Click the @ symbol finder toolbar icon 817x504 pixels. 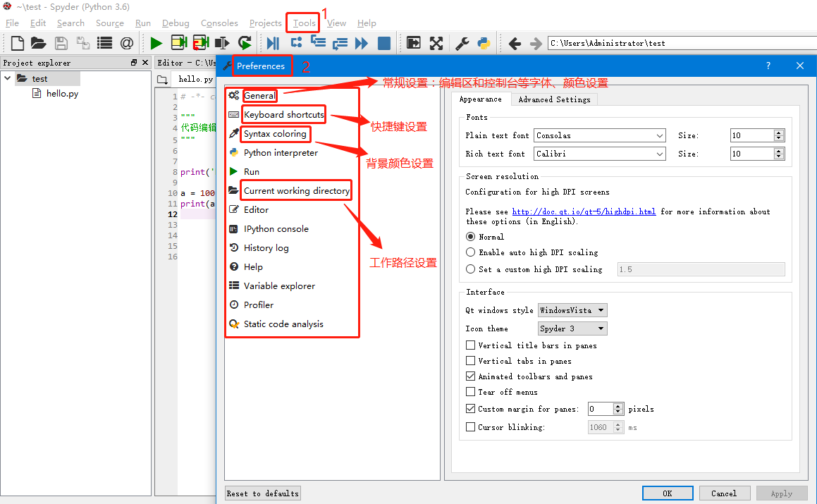127,43
